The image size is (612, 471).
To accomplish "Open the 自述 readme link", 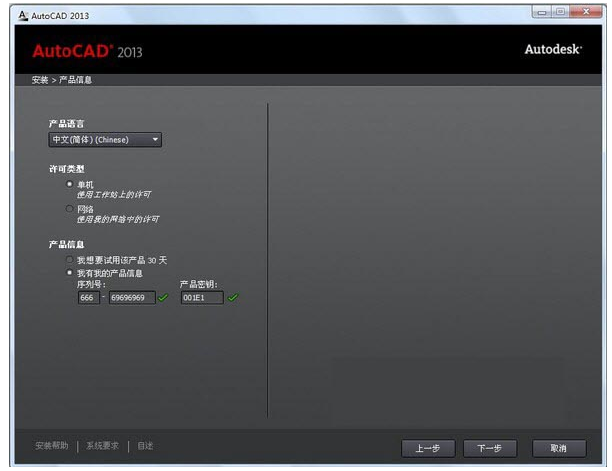I will click(x=145, y=446).
